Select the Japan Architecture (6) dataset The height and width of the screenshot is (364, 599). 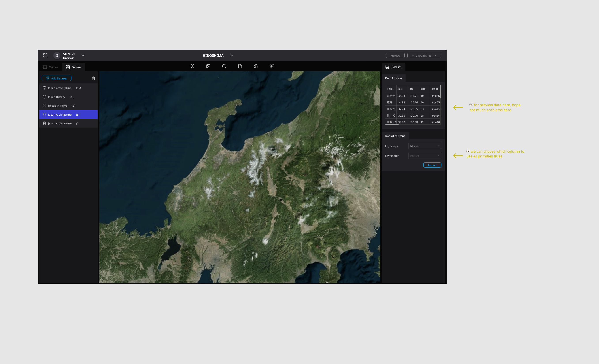pos(60,123)
